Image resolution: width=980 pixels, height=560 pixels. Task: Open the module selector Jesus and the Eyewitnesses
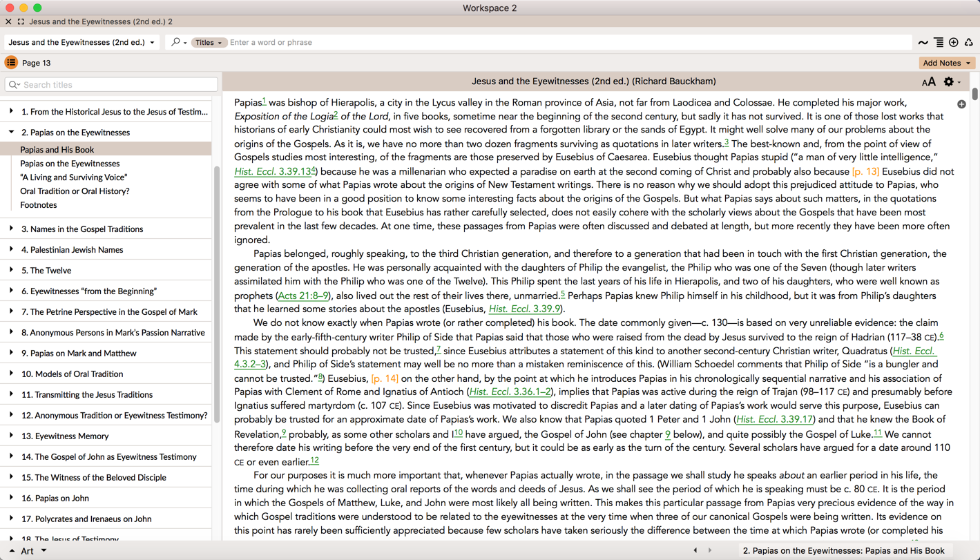point(81,42)
